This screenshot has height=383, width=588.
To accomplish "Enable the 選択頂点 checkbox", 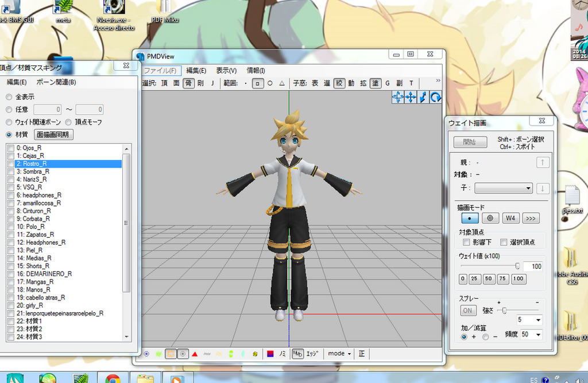I will coord(504,242).
